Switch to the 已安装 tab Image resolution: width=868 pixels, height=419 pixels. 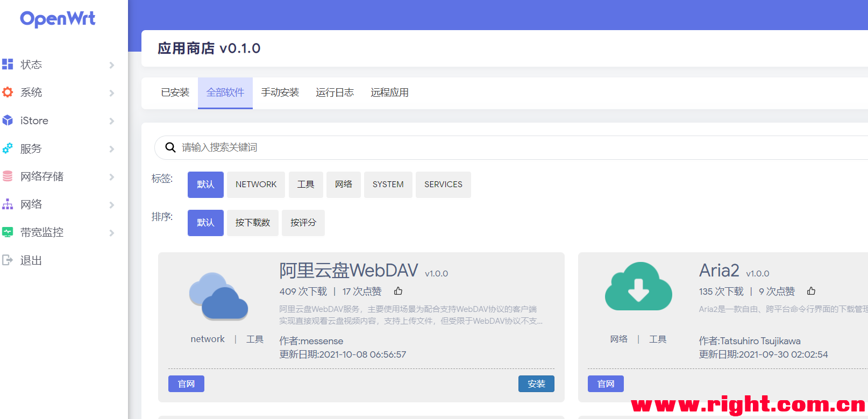(x=175, y=93)
